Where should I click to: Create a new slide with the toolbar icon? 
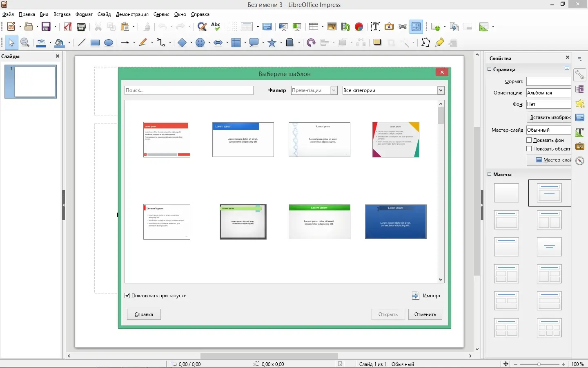point(436,27)
